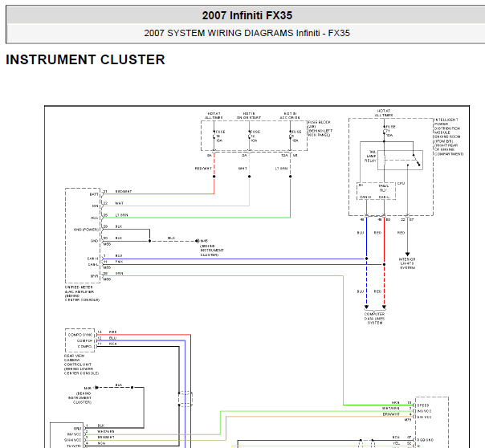Click the REAR VIEW CAMERA CONTROL UNIT label

click(81, 365)
